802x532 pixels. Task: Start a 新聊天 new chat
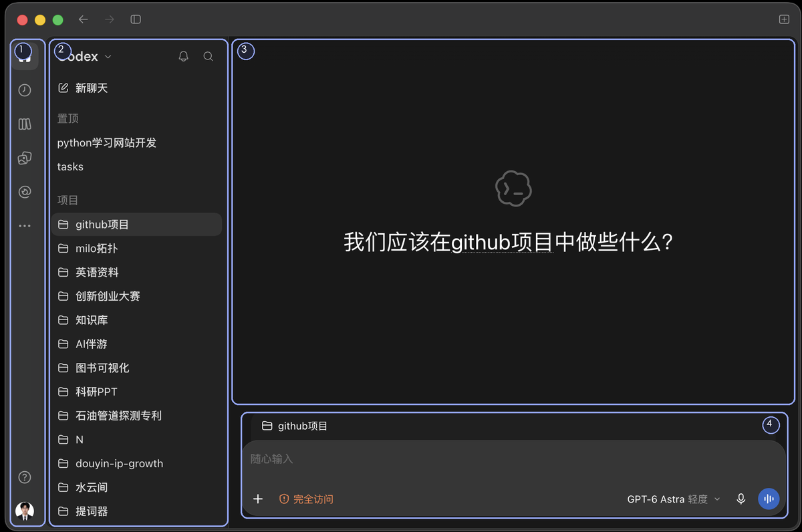tap(83, 88)
